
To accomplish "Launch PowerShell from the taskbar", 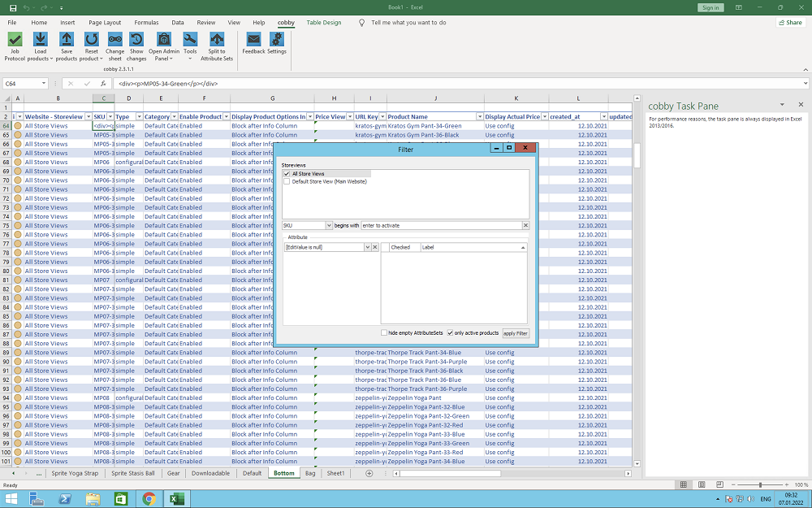I will tap(65, 499).
